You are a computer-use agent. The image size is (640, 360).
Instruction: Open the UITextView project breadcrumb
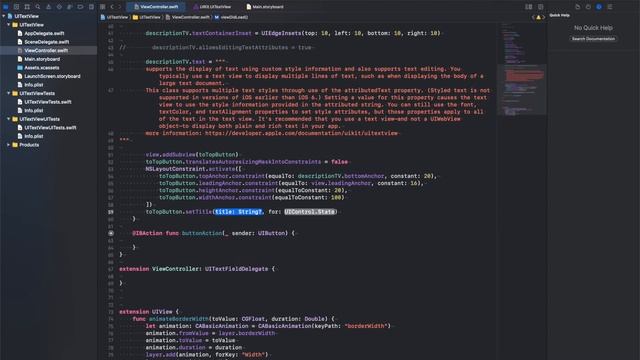coord(114,17)
